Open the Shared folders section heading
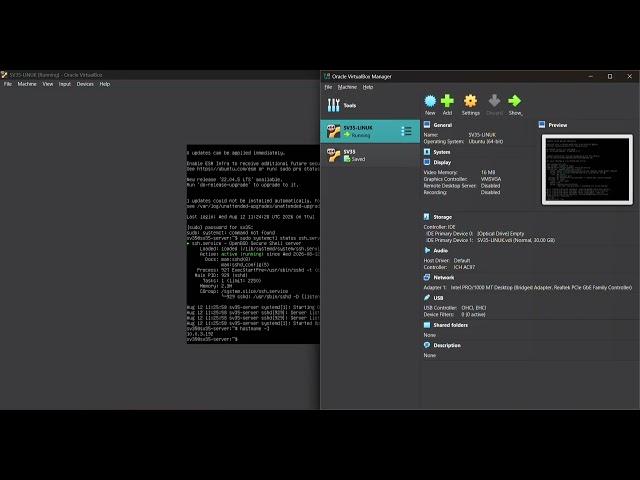This screenshot has height=480, width=640. 451,325
